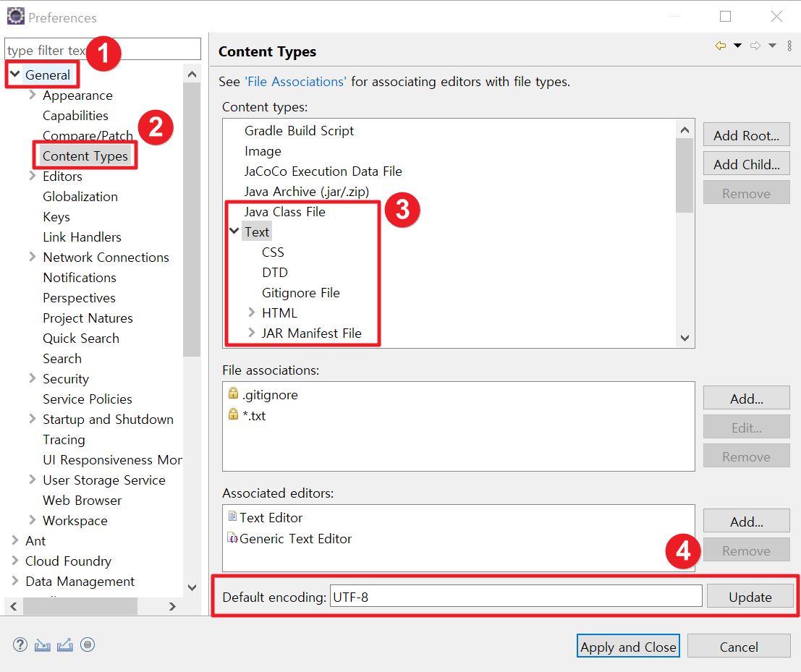Click the Eclipse Preferences window icon
The height and width of the screenshot is (672, 801).
15,16
